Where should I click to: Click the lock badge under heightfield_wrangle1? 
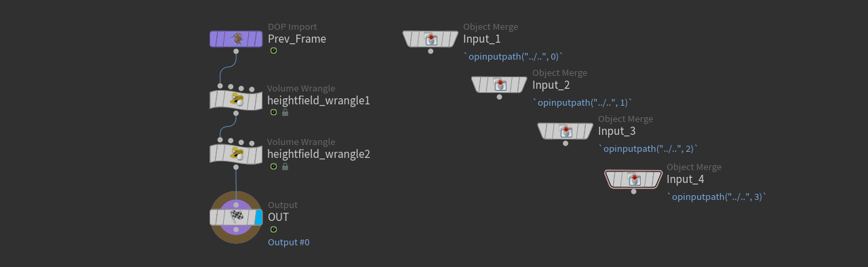(x=285, y=112)
